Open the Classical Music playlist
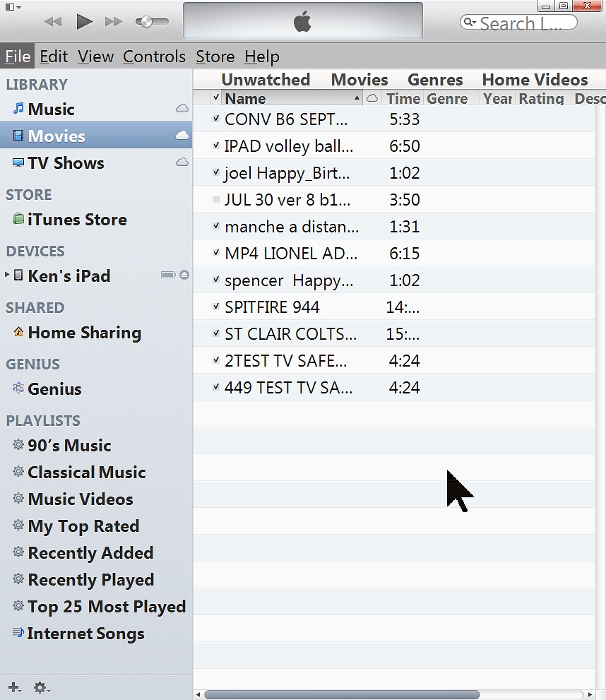 coord(96,472)
